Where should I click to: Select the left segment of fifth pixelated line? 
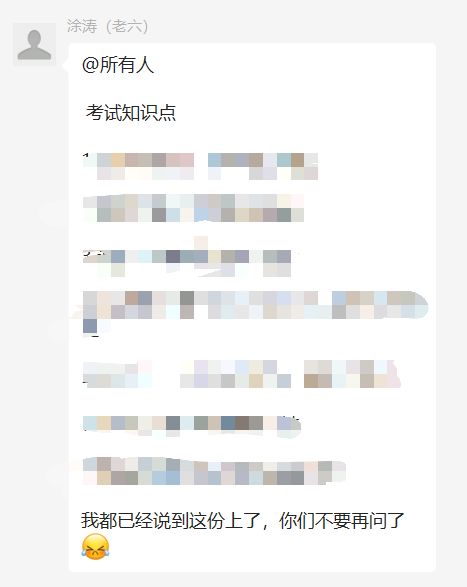[x=117, y=374]
